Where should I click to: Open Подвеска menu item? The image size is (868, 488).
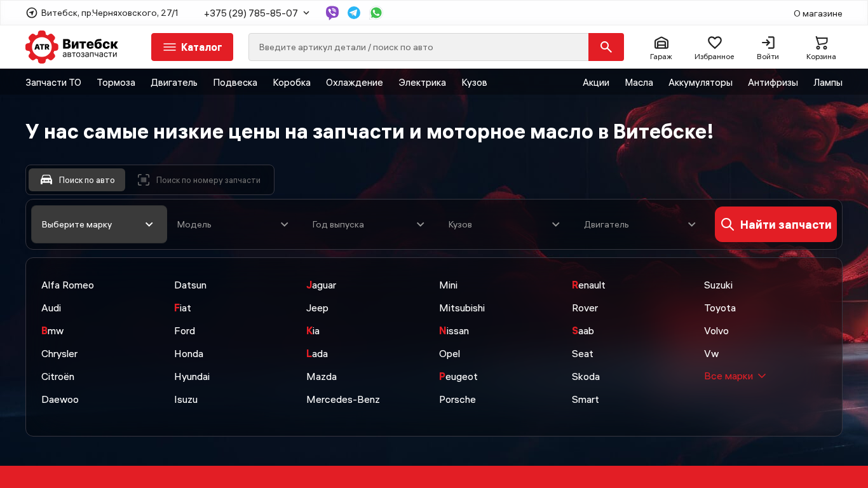(x=235, y=82)
